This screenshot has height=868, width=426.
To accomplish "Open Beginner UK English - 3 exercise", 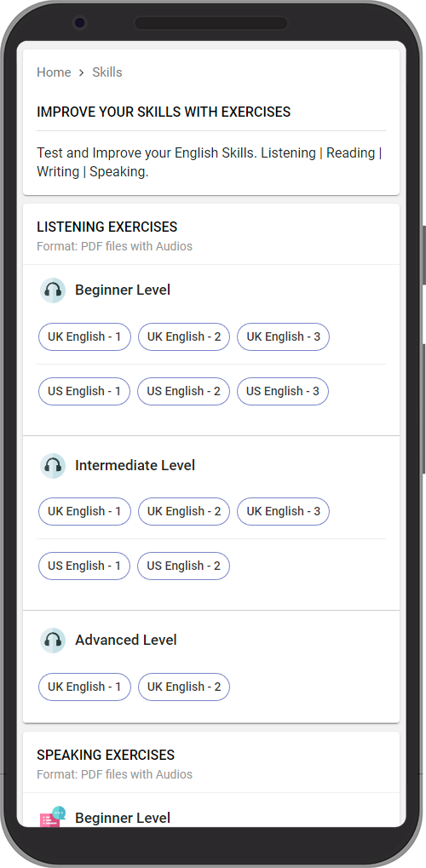I will [283, 336].
